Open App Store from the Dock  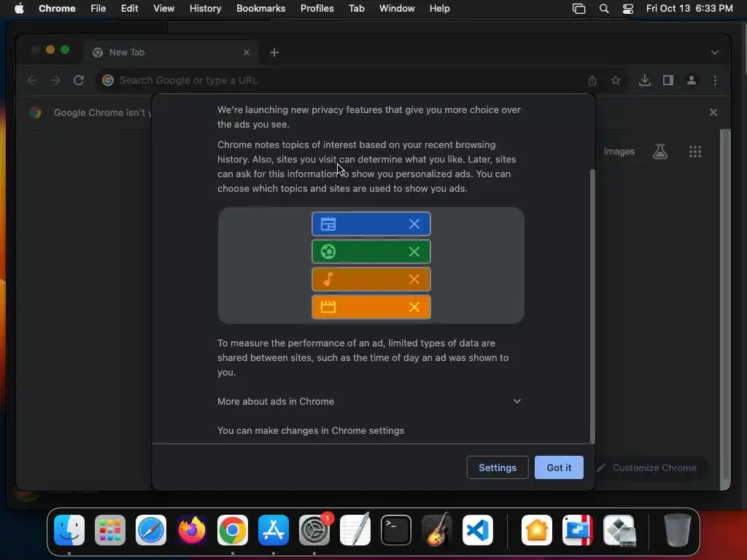274,530
